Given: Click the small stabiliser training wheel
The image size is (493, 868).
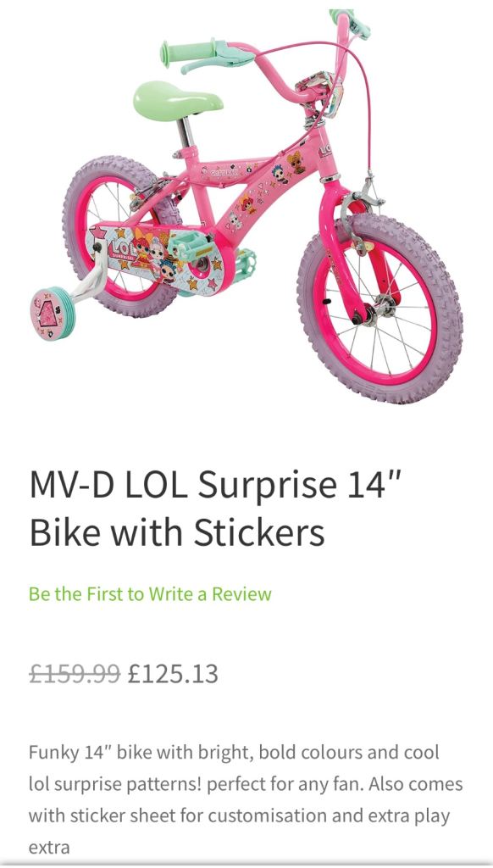Looking at the screenshot, I should tap(53, 314).
